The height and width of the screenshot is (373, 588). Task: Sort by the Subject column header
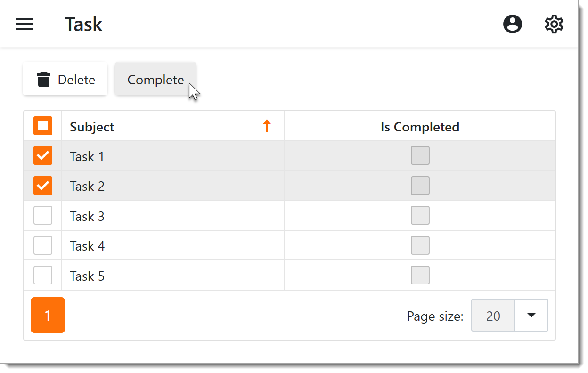tap(92, 127)
